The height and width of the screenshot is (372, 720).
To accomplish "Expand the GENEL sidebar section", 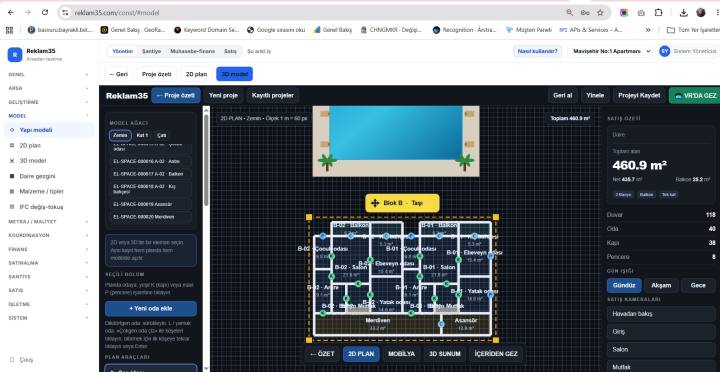I will click(48, 74).
